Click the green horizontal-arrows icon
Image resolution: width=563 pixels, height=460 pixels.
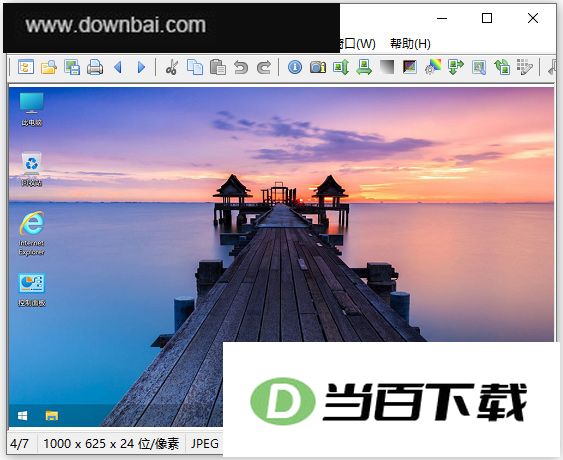(364, 67)
